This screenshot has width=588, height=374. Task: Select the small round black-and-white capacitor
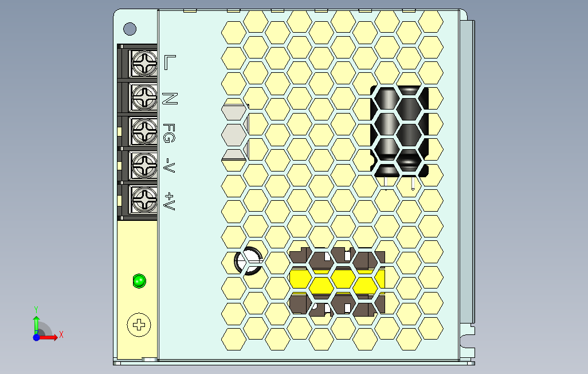click(x=248, y=261)
